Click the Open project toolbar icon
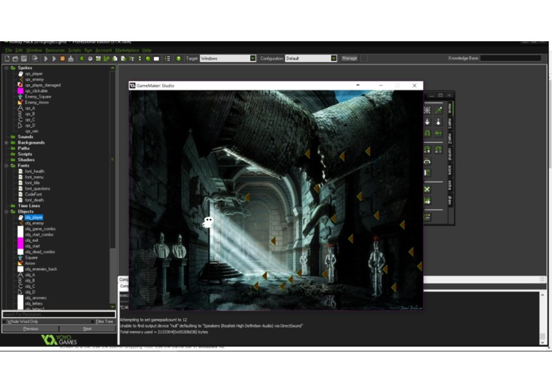This screenshot has width=552, height=392. pyautogui.click(x=15, y=59)
